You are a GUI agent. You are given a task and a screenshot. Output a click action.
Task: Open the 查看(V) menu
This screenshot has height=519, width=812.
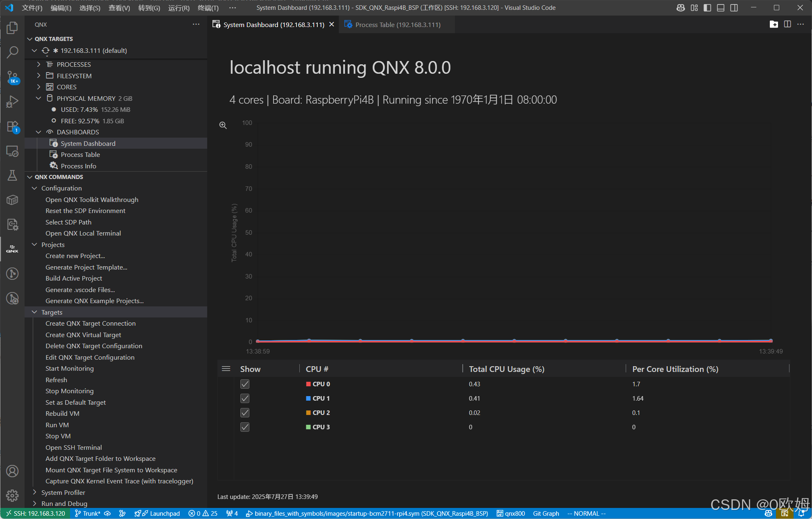click(119, 8)
